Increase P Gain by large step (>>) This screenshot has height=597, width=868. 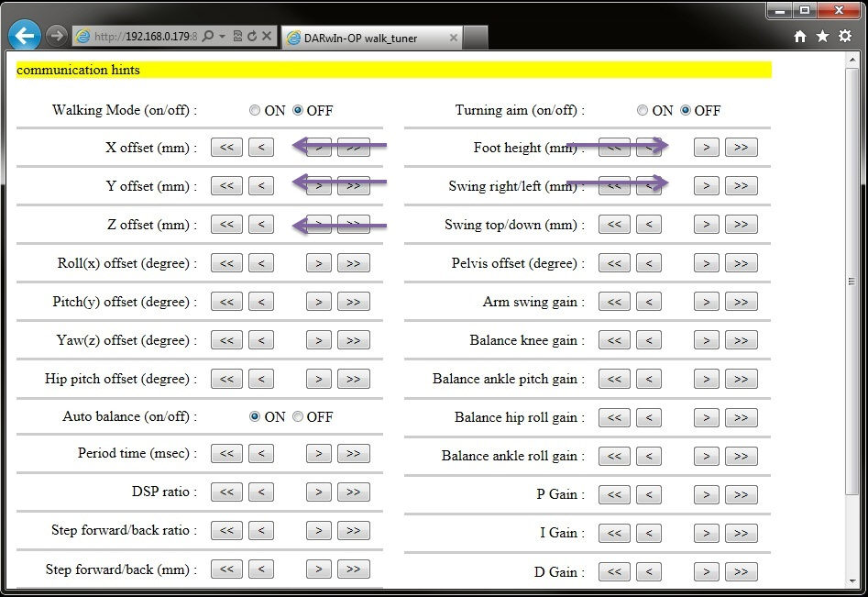click(742, 494)
